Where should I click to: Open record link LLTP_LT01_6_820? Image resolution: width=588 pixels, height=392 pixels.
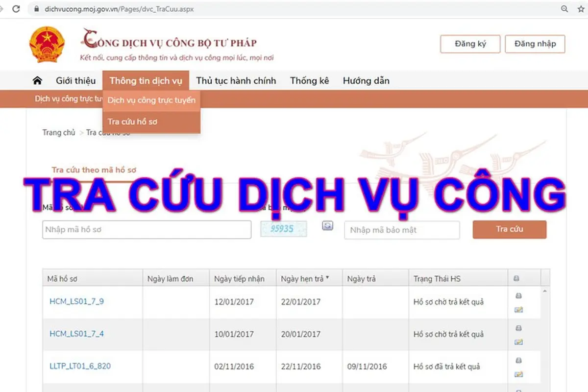[80, 366]
